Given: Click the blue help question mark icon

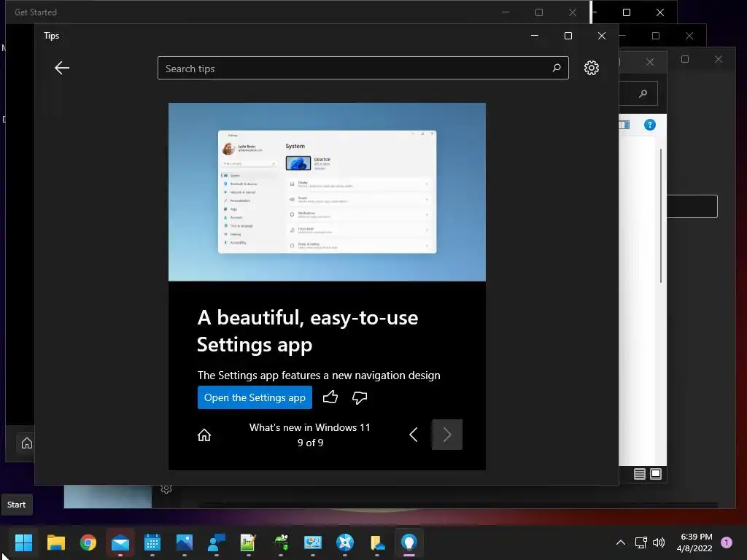Looking at the screenshot, I should point(650,125).
